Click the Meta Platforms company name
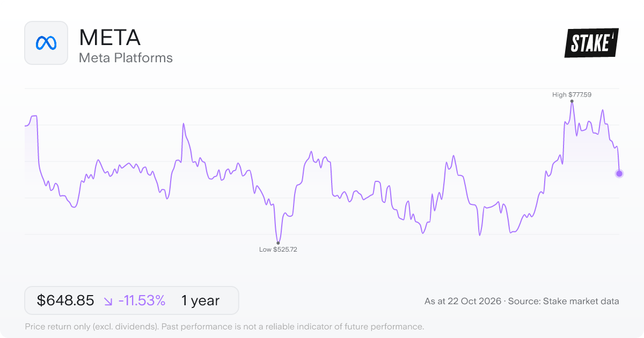 126,58
